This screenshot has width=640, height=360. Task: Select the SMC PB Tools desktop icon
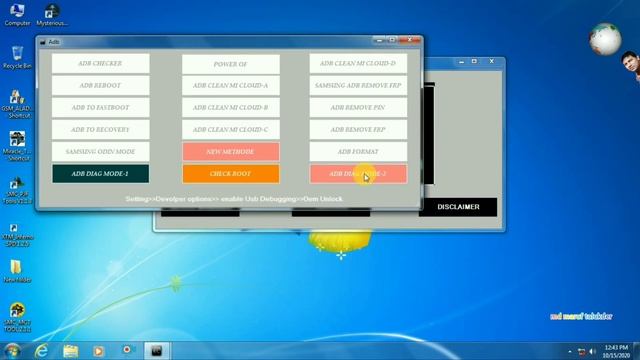click(x=17, y=190)
